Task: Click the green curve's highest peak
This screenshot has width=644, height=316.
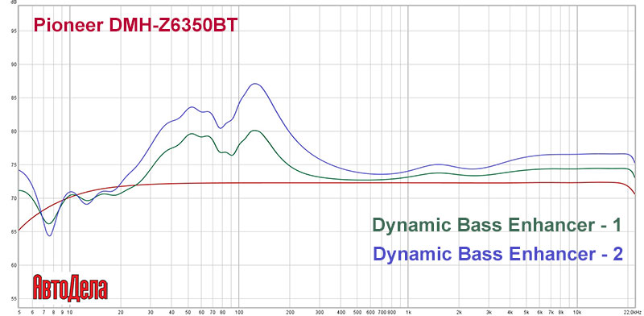Action: (255, 131)
